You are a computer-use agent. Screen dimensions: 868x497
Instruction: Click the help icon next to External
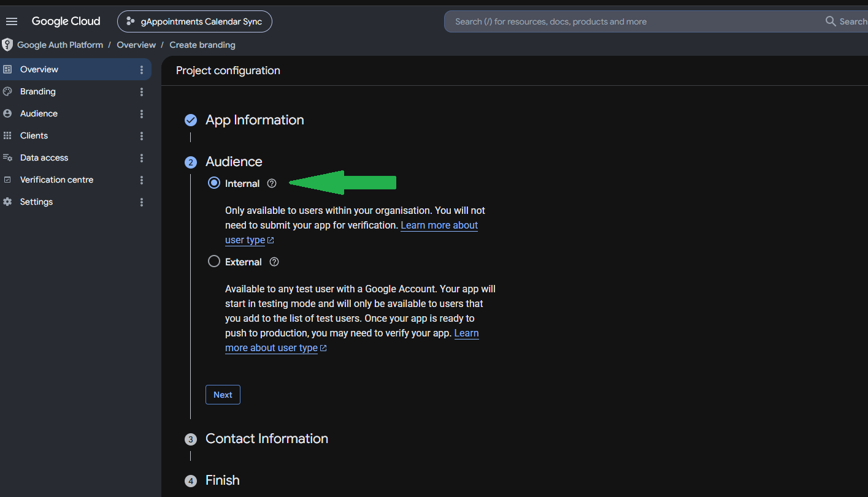[x=274, y=262]
